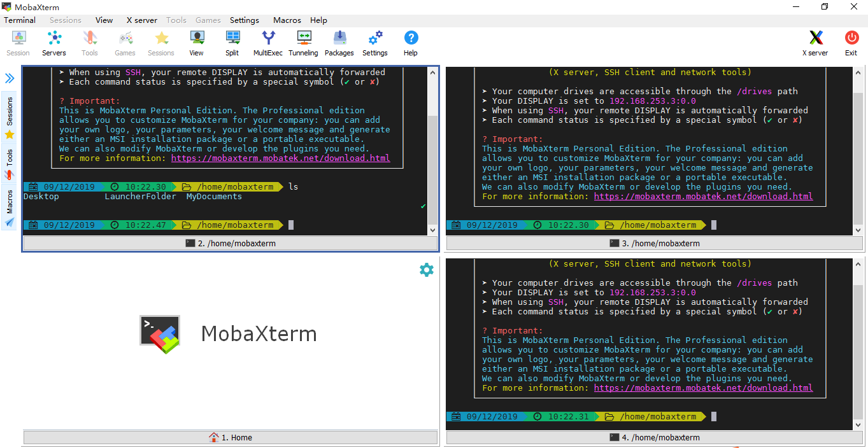Select tab 2. /home/mobaxterm
Image resolution: width=868 pixels, height=448 pixels.
coord(231,243)
